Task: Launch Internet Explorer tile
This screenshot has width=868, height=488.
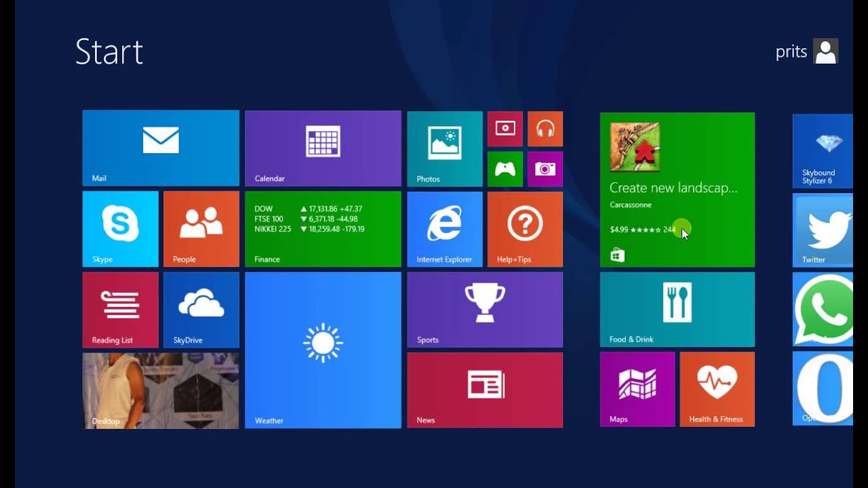Action: coord(445,229)
